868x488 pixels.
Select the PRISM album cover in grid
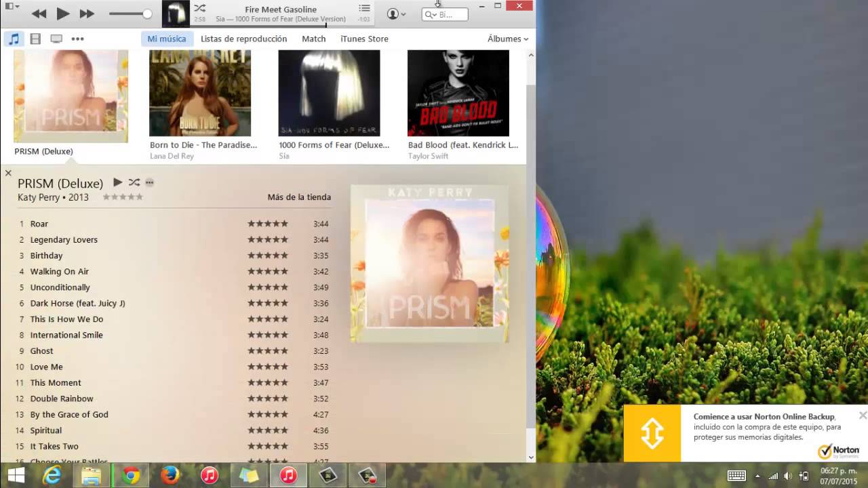click(71, 96)
